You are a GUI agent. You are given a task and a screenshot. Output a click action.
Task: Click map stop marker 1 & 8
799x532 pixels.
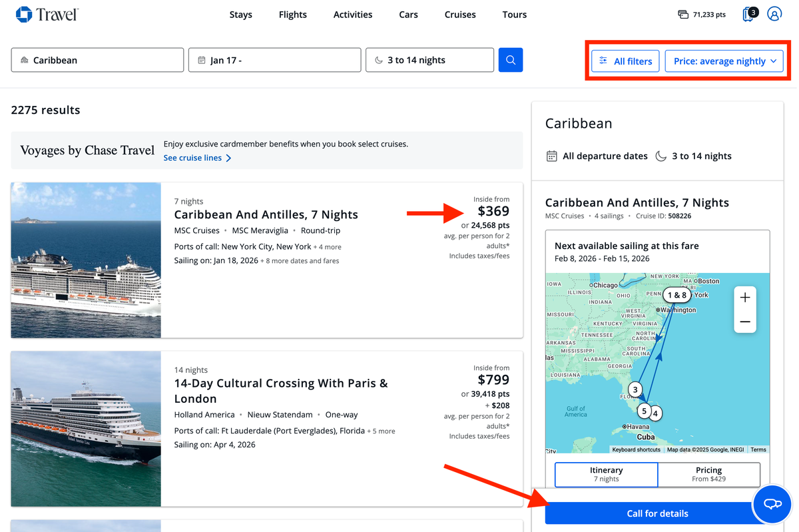(x=677, y=295)
